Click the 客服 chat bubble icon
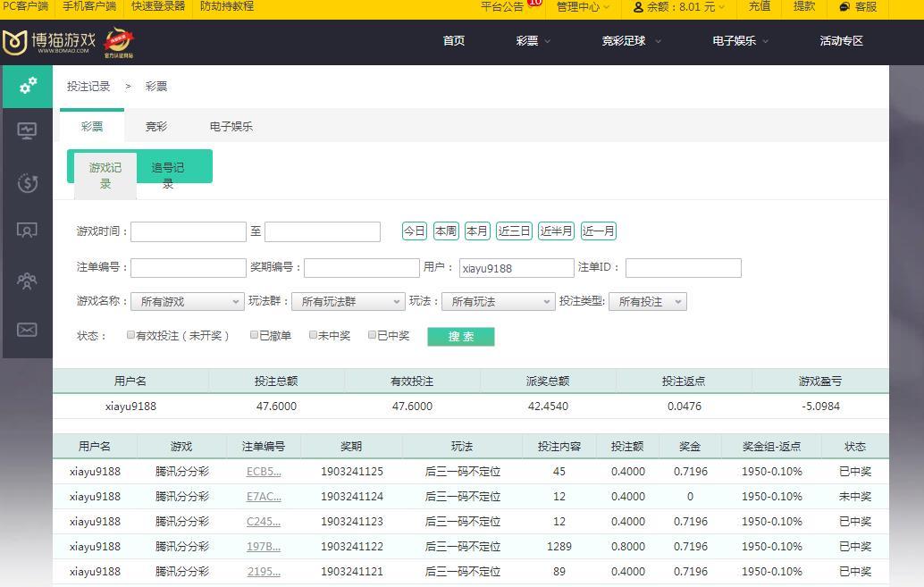This screenshot has height=587, width=924. [844, 7]
